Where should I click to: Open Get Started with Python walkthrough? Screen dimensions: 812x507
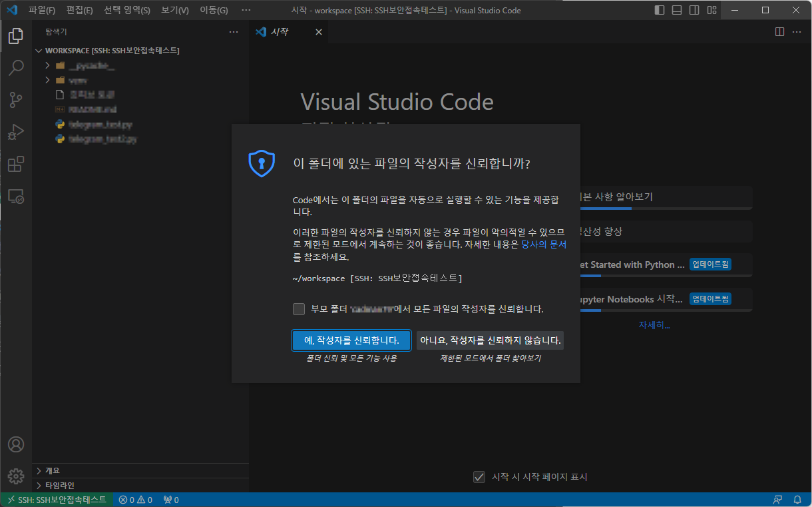(x=666, y=265)
